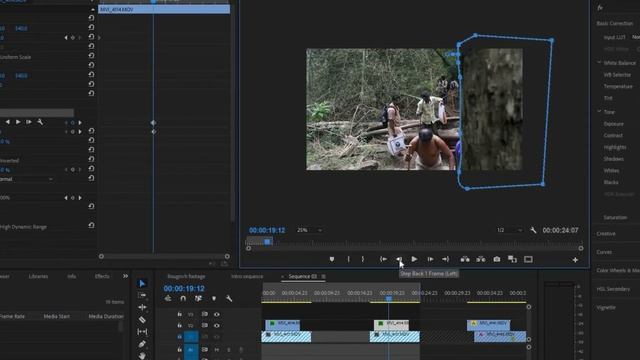640x360 pixels.
Task: Toggle lock on the top video track
Action: 180,314
